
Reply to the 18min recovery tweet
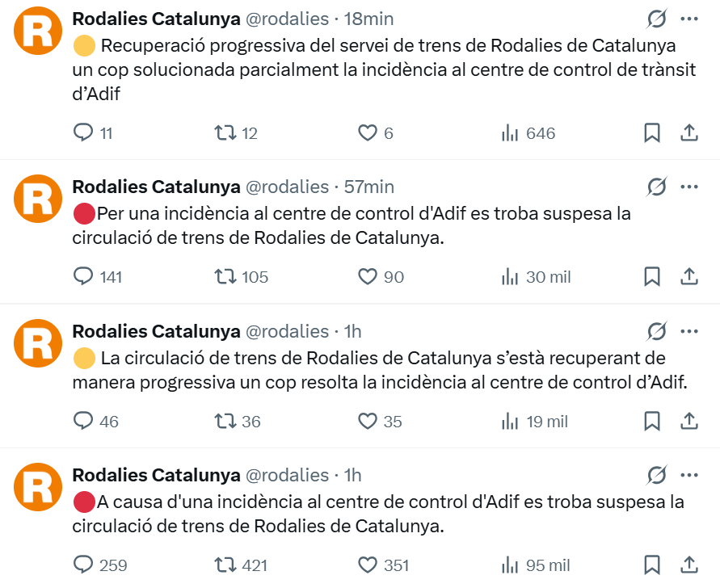point(84,132)
